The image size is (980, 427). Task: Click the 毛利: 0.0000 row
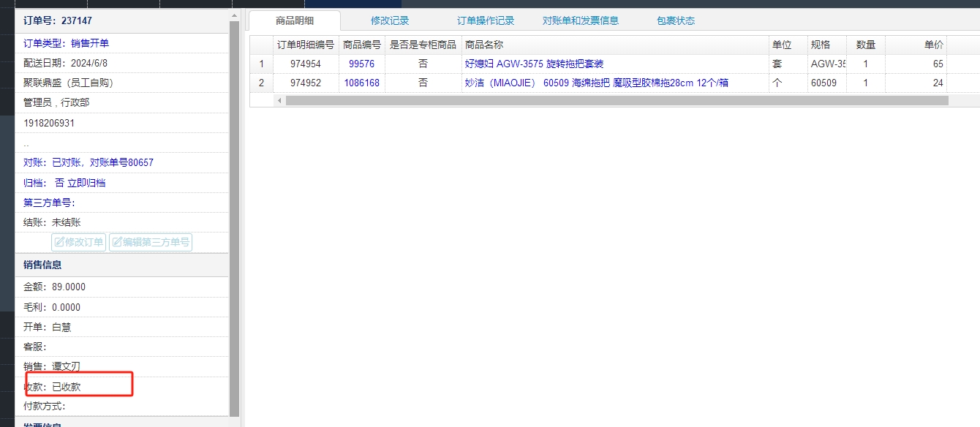pyautogui.click(x=121, y=307)
